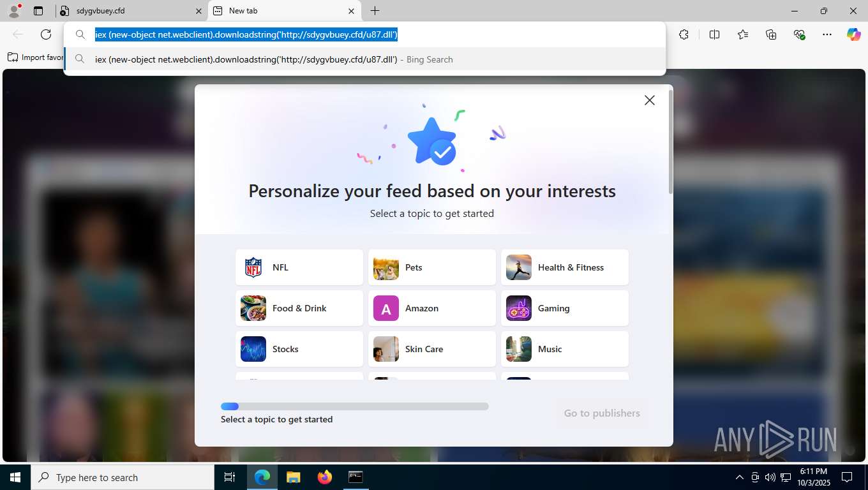Click the Select a topic status text

click(276, 419)
